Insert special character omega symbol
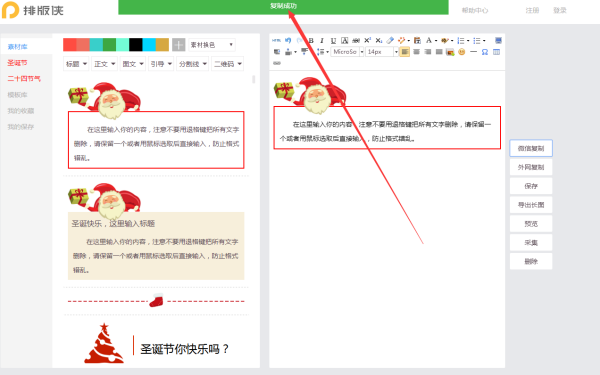The height and width of the screenshot is (375, 600). pos(484,52)
